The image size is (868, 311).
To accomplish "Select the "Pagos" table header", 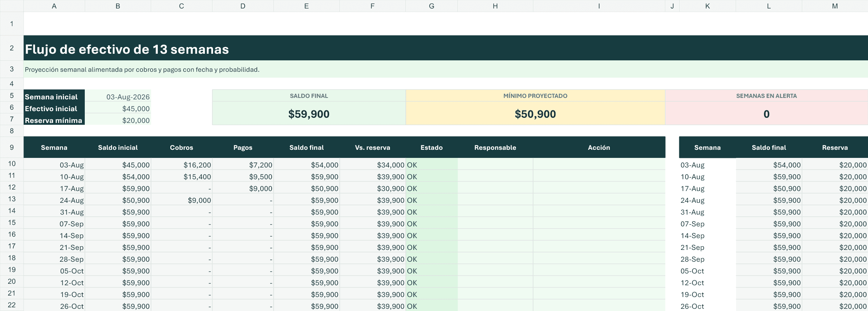I will 243,148.
